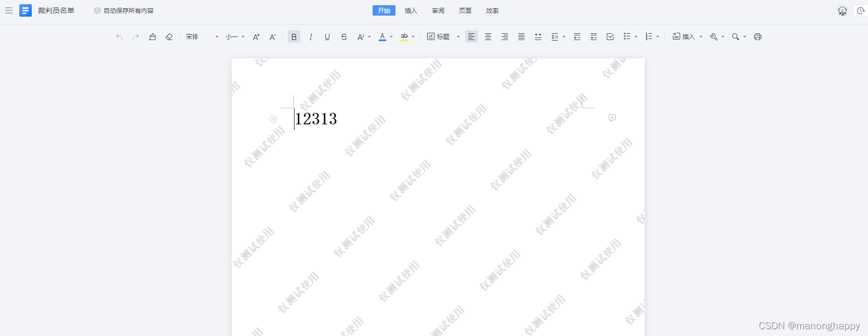Click the line spacing icon
Image resolution: width=868 pixels, height=336 pixels.
tap(555, 37)
